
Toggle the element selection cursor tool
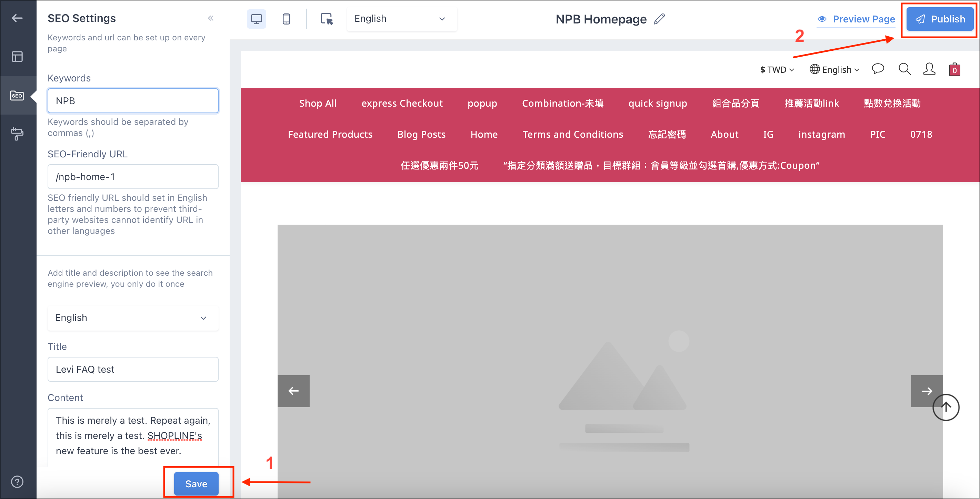[327, 19]
